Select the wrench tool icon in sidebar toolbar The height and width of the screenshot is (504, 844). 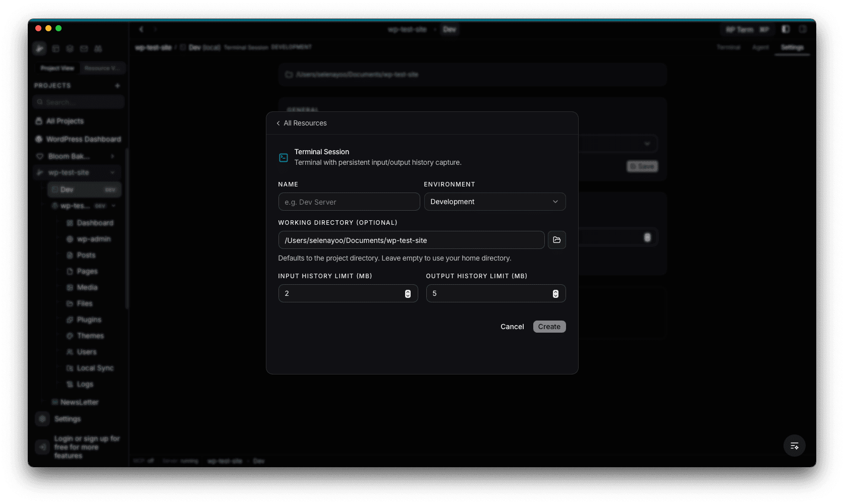[x=39, y=48]
